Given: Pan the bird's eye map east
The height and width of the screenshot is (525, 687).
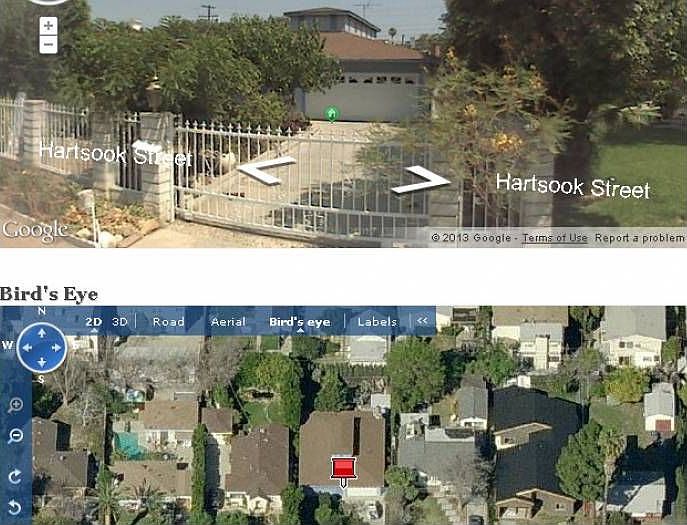Looking at the screenshot, I should tap(56, 348).
